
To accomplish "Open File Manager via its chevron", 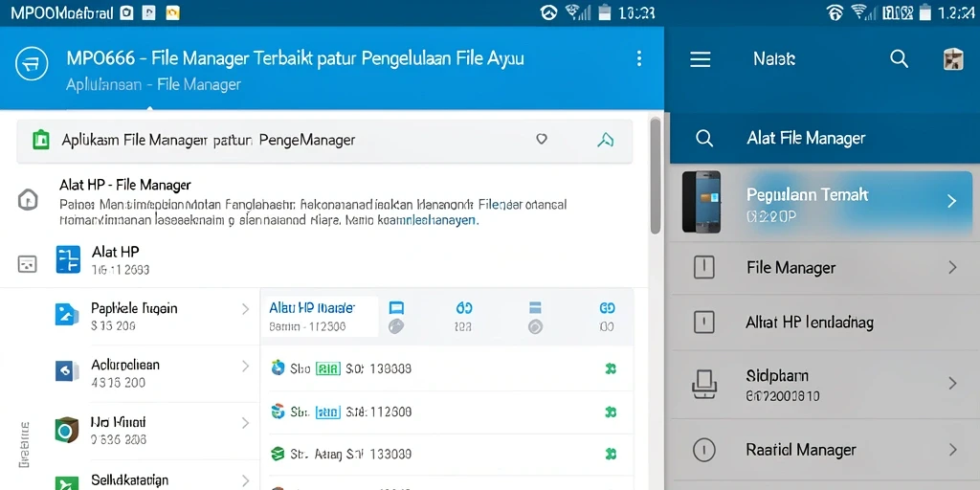I will 952,268.
